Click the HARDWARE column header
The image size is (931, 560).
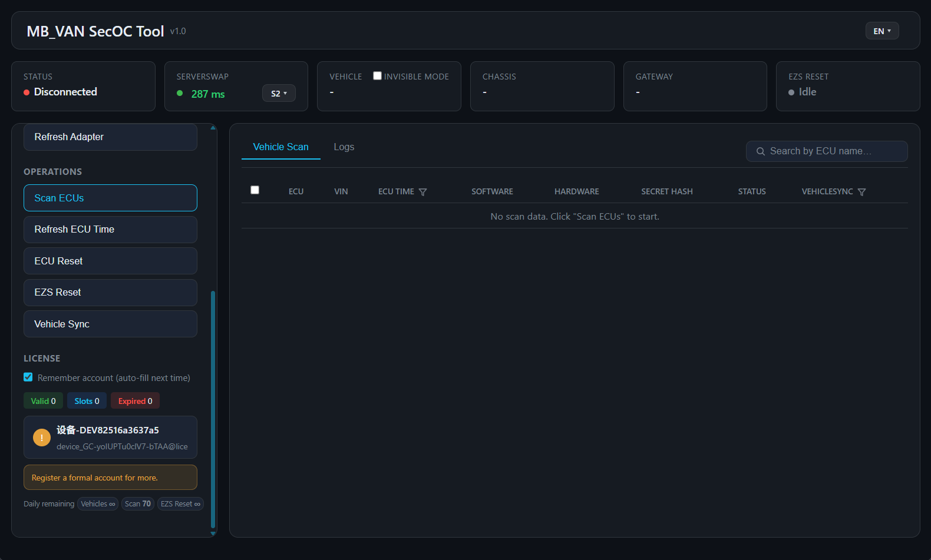pos(576,192)
